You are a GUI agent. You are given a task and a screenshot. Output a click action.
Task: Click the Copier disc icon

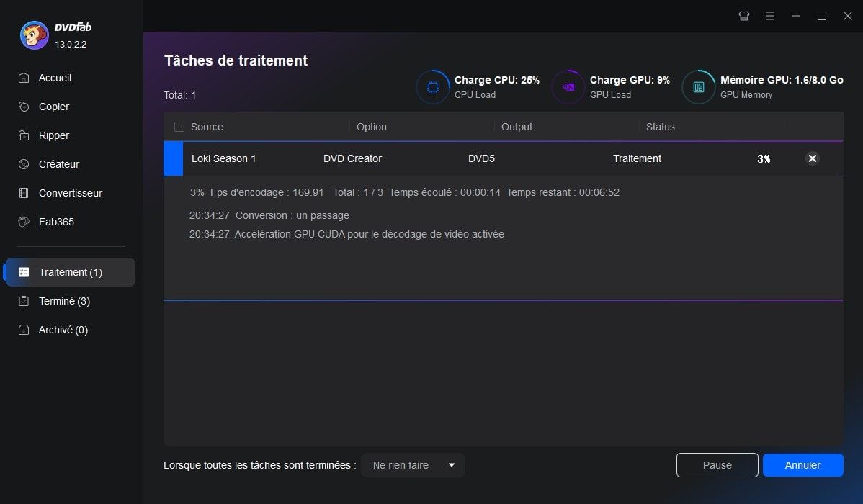pyautogui.click(x=24, y=106)
